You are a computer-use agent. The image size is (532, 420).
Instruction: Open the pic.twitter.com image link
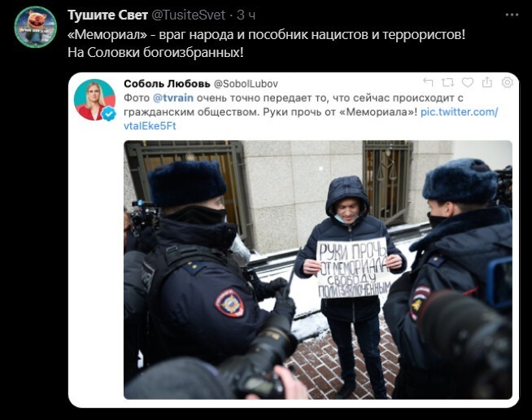point(459,112)
